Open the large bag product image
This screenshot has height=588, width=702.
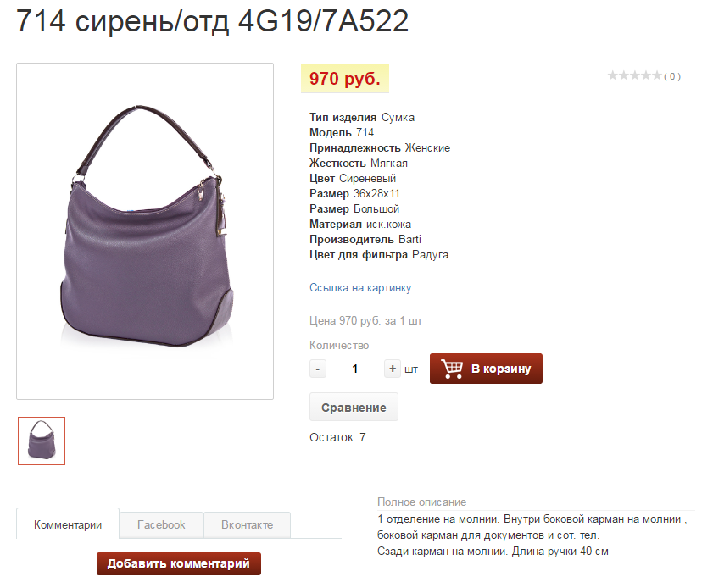click(145, 231)
